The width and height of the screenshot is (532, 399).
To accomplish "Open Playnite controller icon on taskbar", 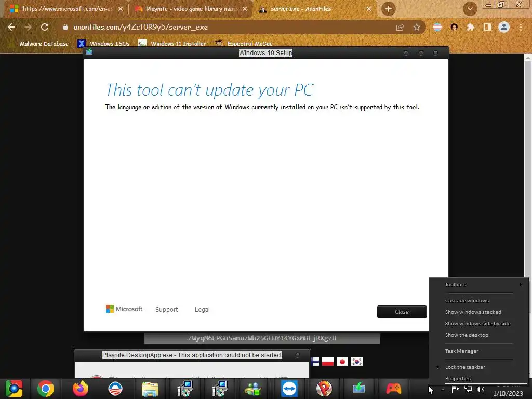I will (x=394, y=389).
